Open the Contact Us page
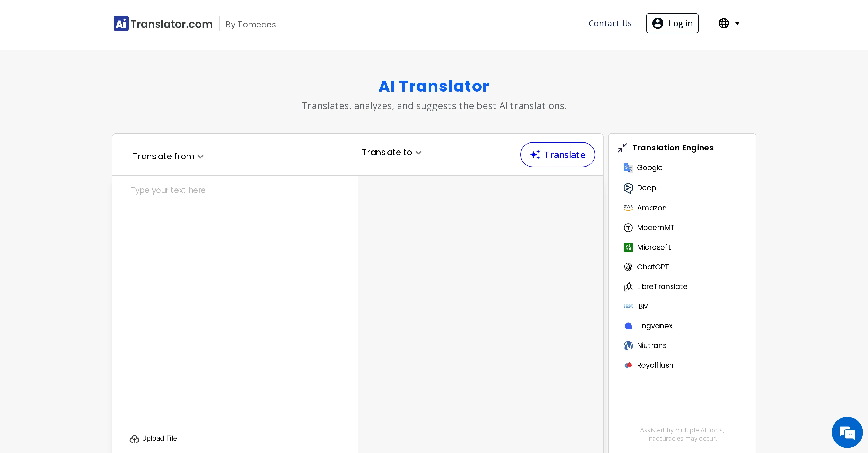Screen dimensions: 868x453 (x=610, y=23)
